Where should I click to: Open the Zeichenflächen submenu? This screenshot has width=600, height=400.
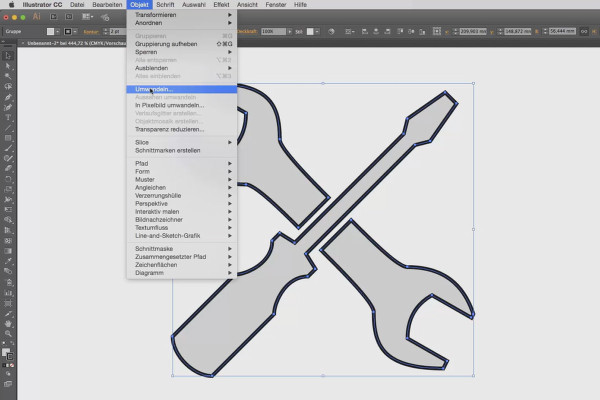point(182,265)
